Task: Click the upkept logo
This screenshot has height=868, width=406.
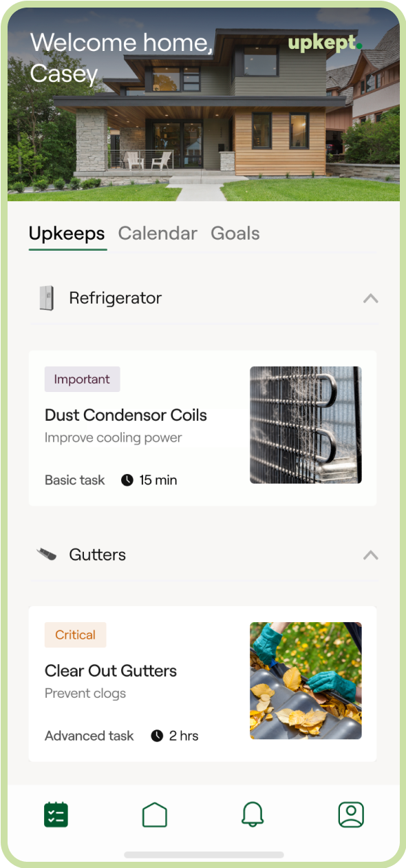Action: click(x=325, y=43)
